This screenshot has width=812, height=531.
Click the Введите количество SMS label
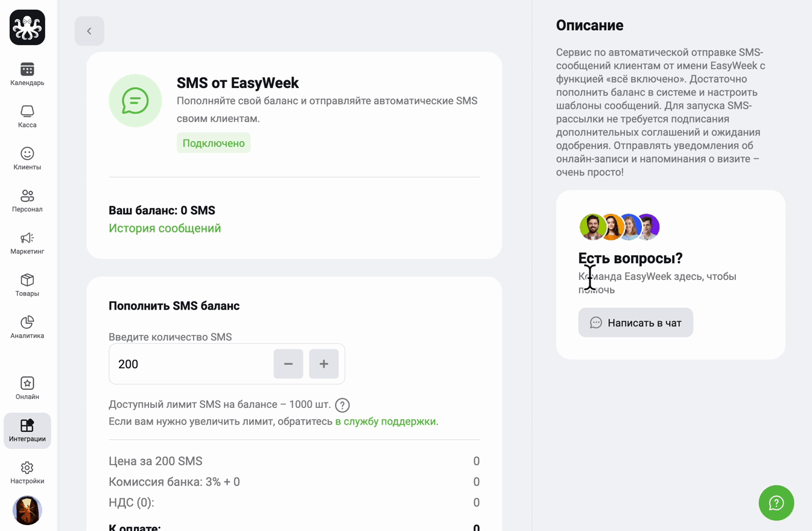pos(170,337)
